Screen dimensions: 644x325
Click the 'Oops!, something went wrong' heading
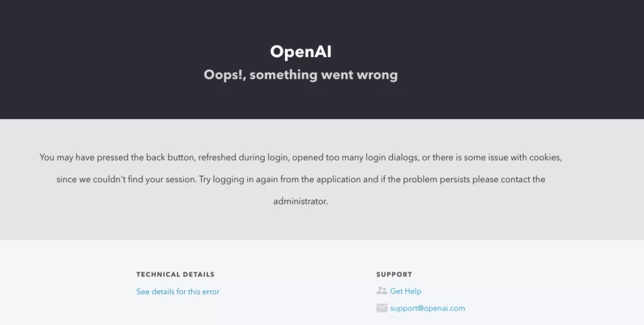coord(301,75)
